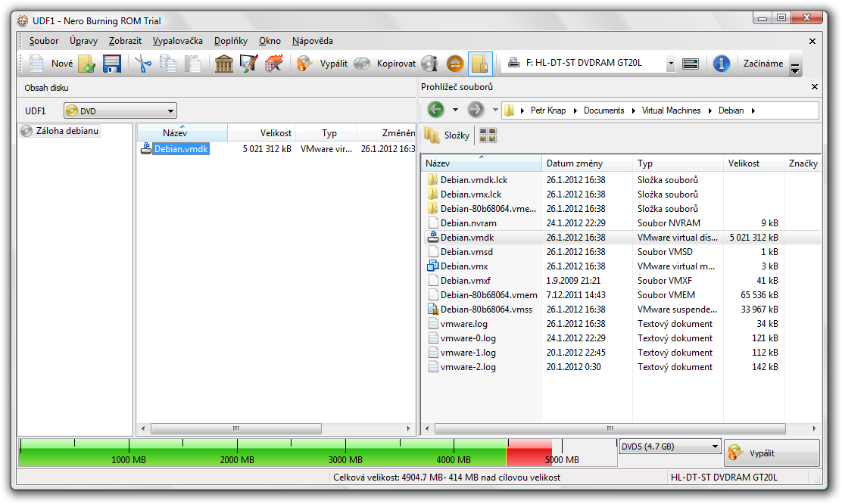Expand the Petr Knap breadcrumb arrow
This screenshot has height=504, width=842.
click(575, 110)
